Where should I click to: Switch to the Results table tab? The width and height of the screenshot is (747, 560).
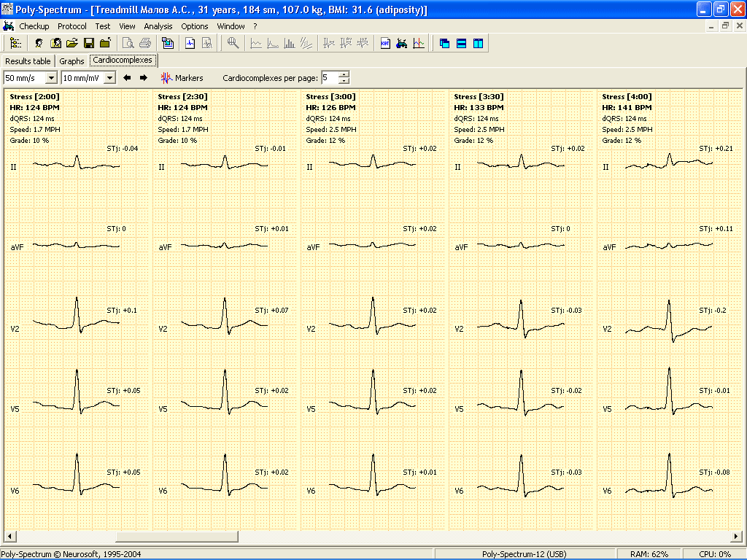(x=28, y=61)
